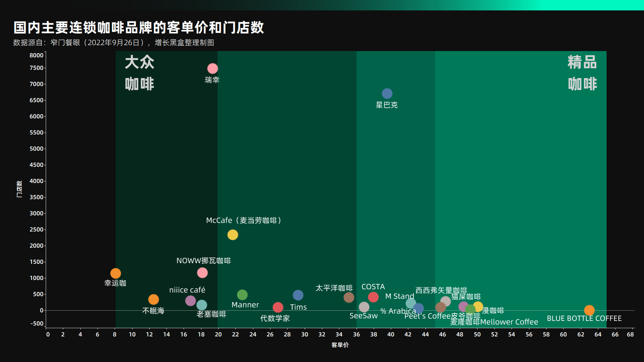Select the blue Tims bubble
Viewport: 644px width, 362px height.
(298, 295)
